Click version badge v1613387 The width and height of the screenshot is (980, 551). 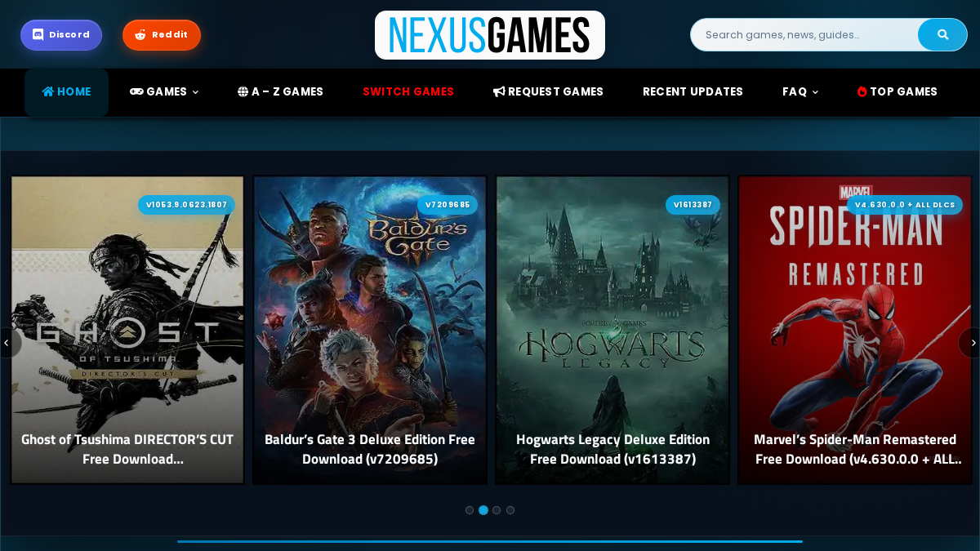click(693, 205)
